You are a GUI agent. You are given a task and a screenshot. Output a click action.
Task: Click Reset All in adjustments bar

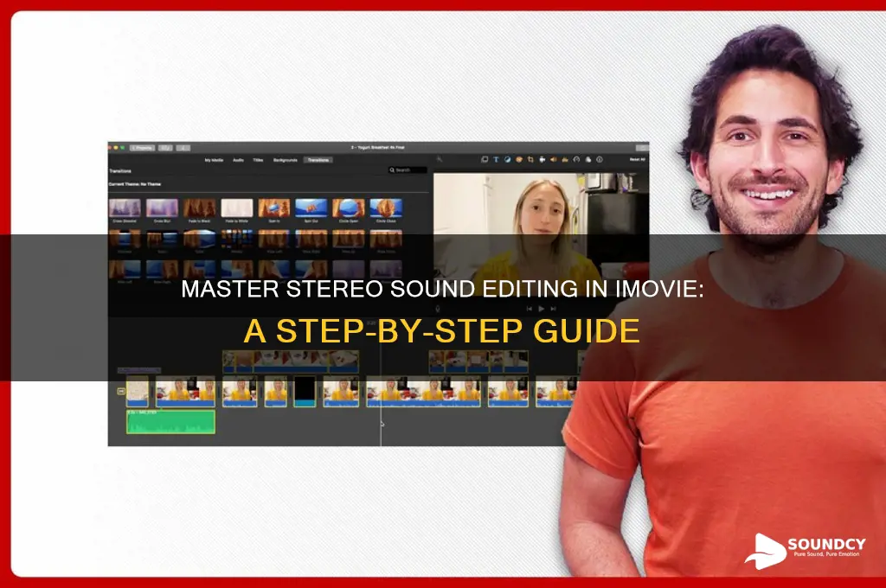[638, 160]
